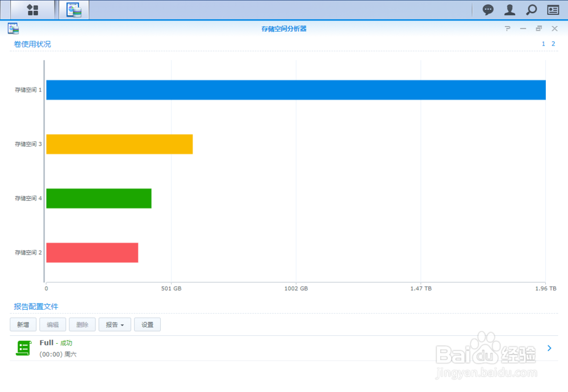
Task: Open help with the question mark icon
Action: 507,28
